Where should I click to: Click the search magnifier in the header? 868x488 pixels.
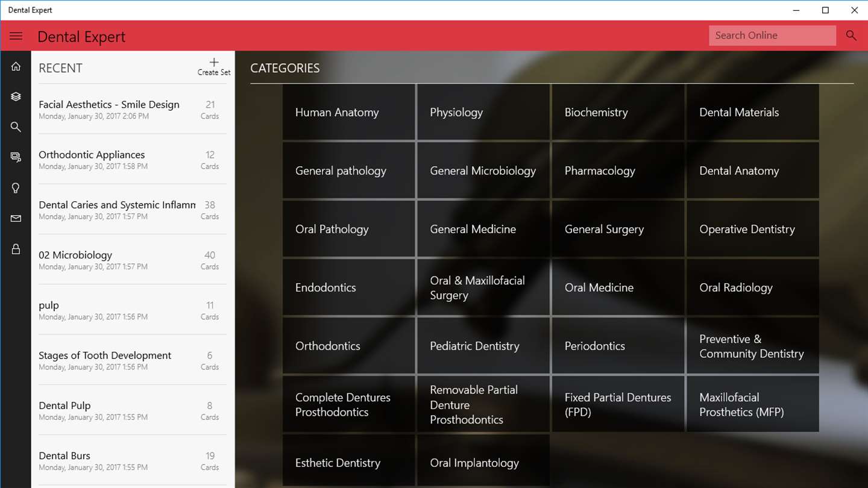coord(851,36)
